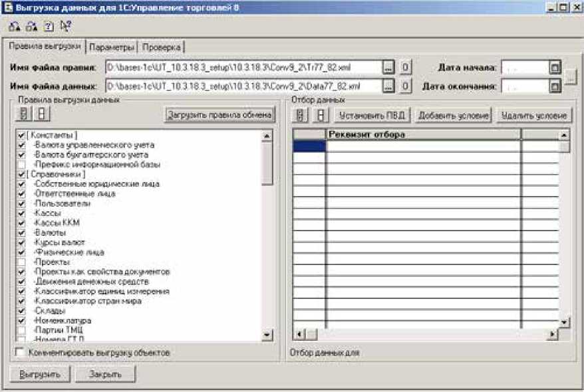Toggle the Кассы checkbox
This screenshot has height=392, width=584.
pyautogui.click(x=21, y=213)
